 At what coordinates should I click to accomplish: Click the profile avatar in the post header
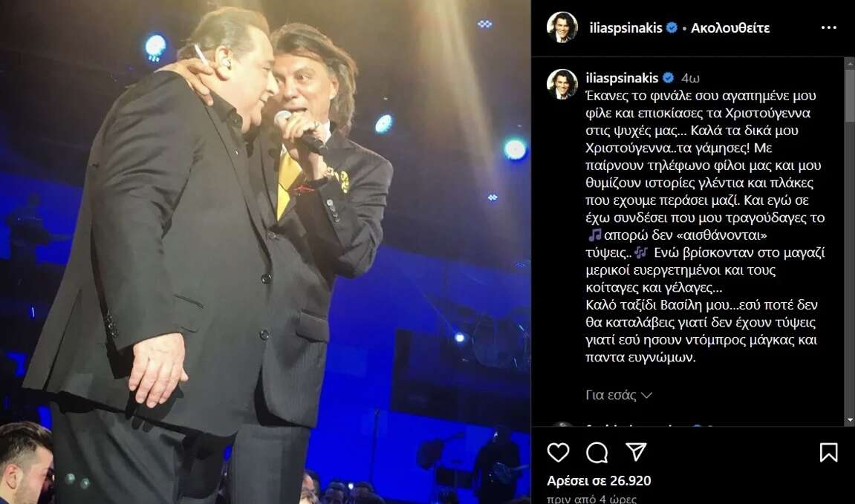[562, 28]
